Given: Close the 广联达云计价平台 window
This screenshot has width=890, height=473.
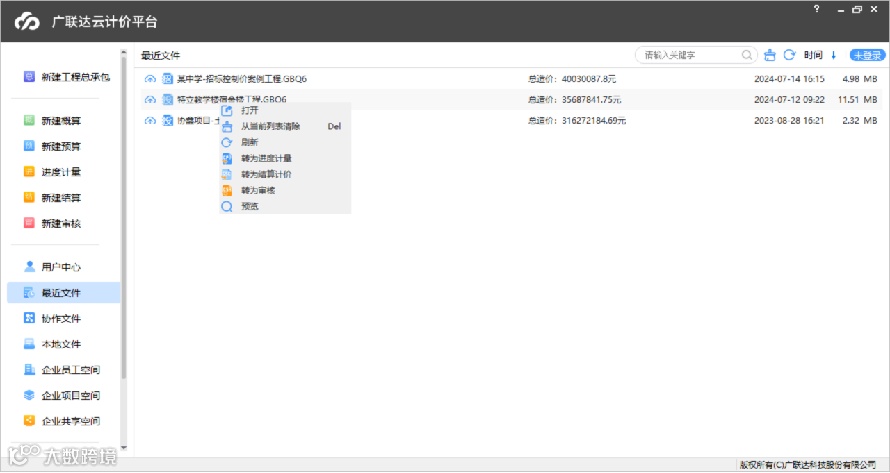Looking at the screenshot, I should [x=874, y=10].
